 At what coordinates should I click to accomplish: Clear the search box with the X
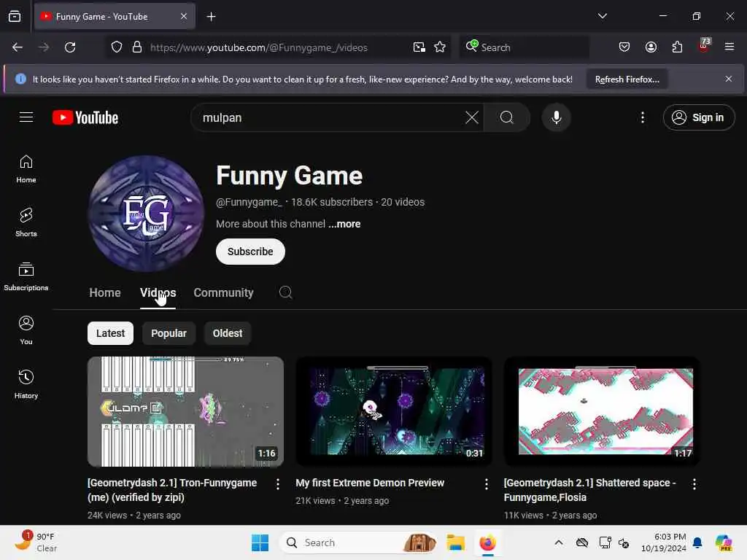click(x=472, y=117)
